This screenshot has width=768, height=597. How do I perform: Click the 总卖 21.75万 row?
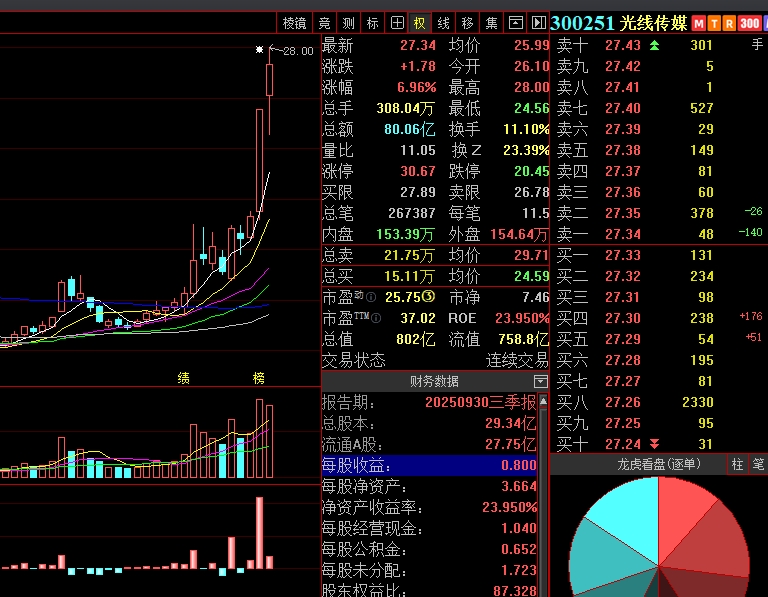(435, 255)
